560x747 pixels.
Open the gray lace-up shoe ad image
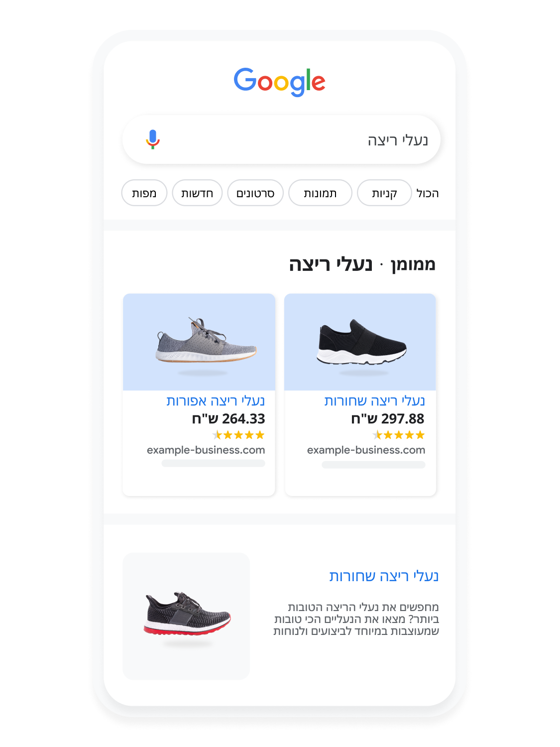[x=199, y=342]
